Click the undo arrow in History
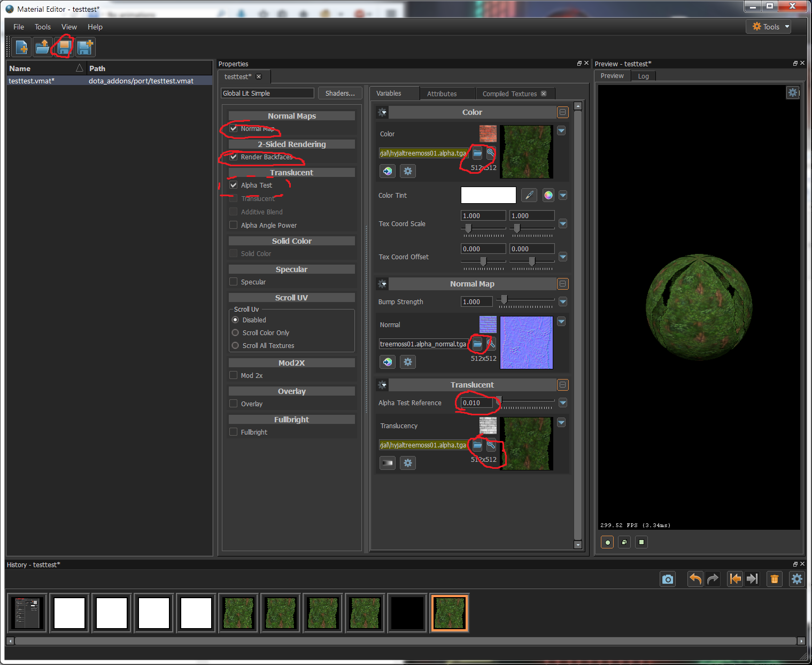The width and height of the screenshot is (812, 665). [695, 579]
